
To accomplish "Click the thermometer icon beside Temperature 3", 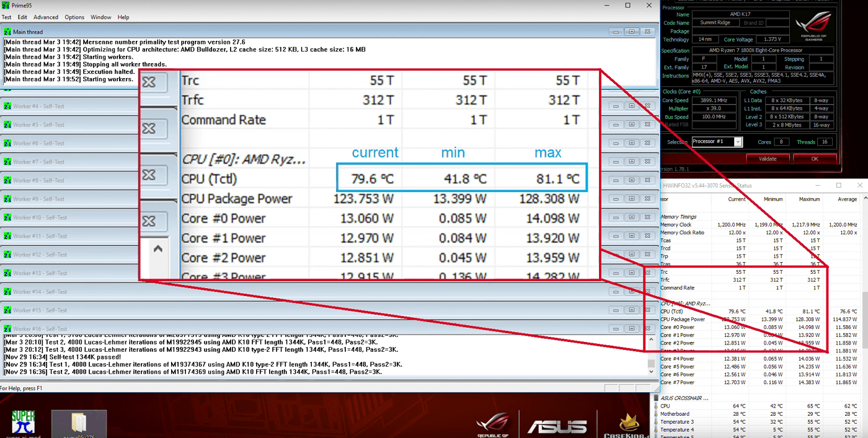I will click(x=657, y=422).
